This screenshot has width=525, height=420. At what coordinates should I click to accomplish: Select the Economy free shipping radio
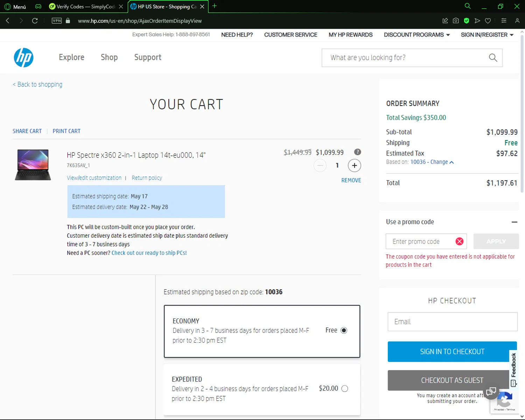(x=344, y=330)
